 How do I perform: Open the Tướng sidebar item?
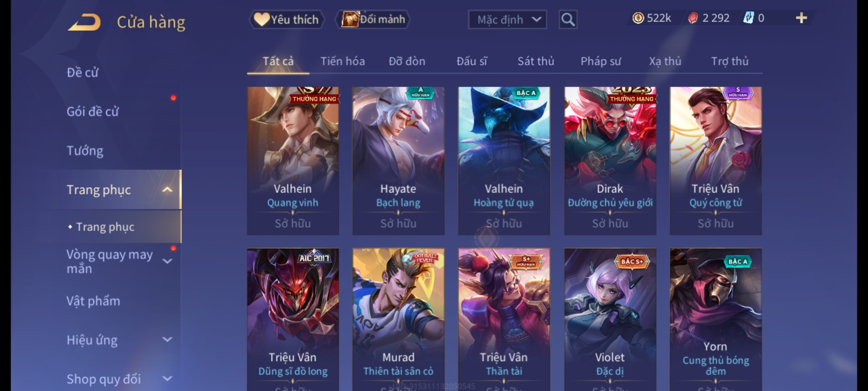pyautogui.click(x=85, y=151)
